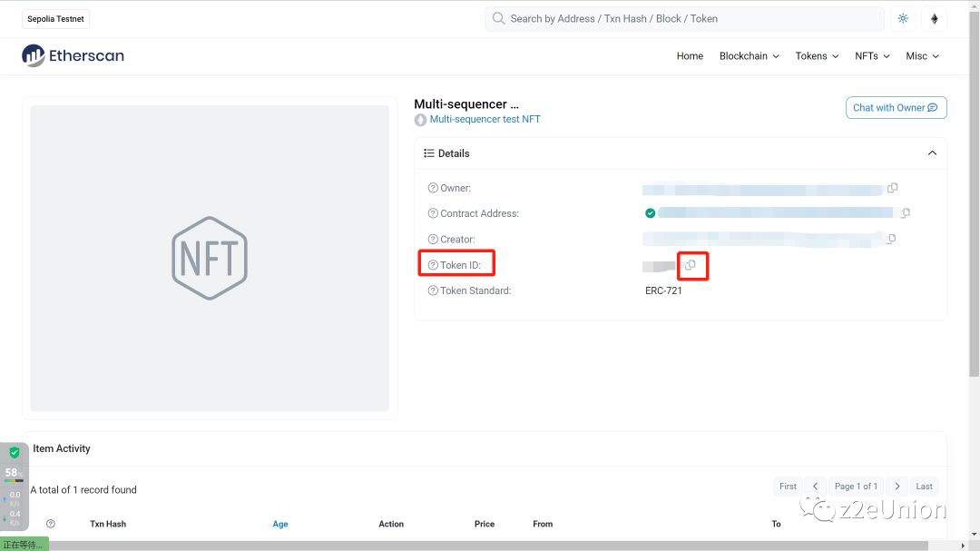
Task: Click the Chat with Owner button
Action: point(896,108)
